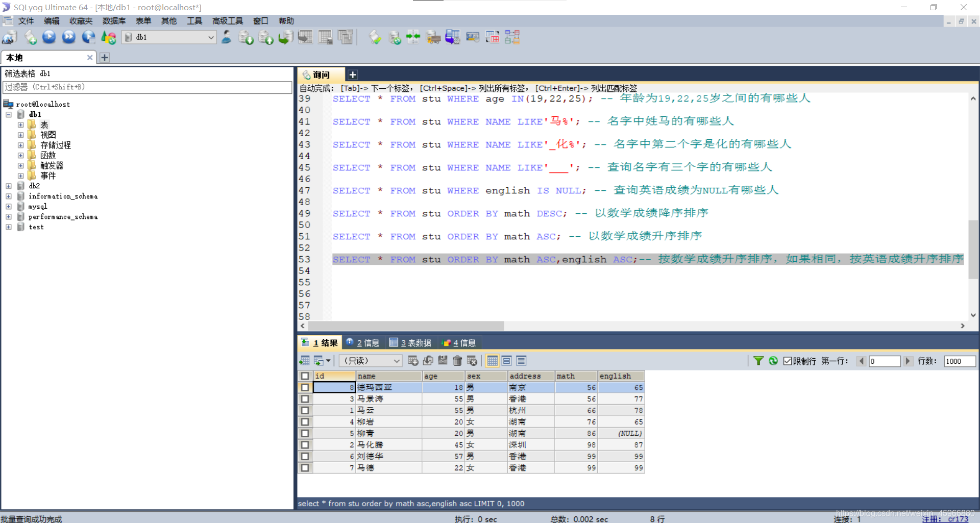Viewport: 980px width, 523px height.
Task: Click the Insert New Row icon in result toolbar
Action: pos(413,361)
